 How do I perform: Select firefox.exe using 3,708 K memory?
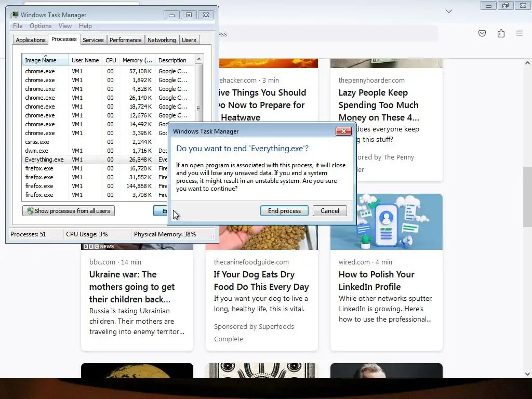tap(96, 195)
